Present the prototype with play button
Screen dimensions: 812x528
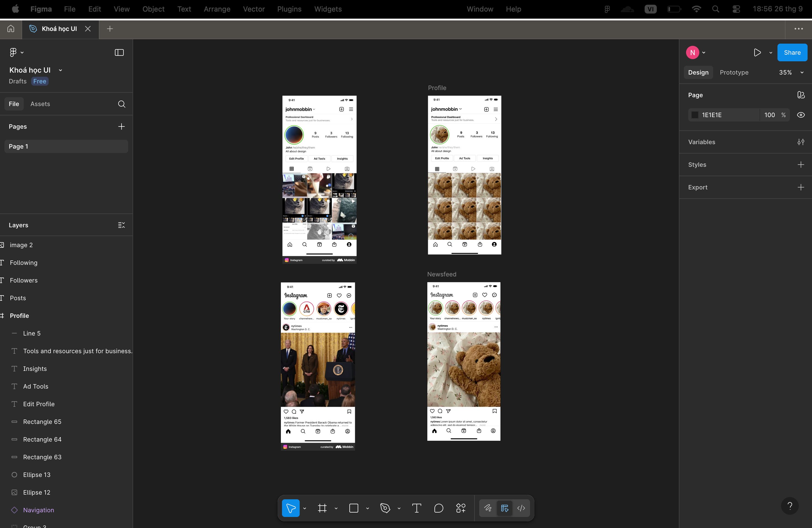[x=757, y=52]
